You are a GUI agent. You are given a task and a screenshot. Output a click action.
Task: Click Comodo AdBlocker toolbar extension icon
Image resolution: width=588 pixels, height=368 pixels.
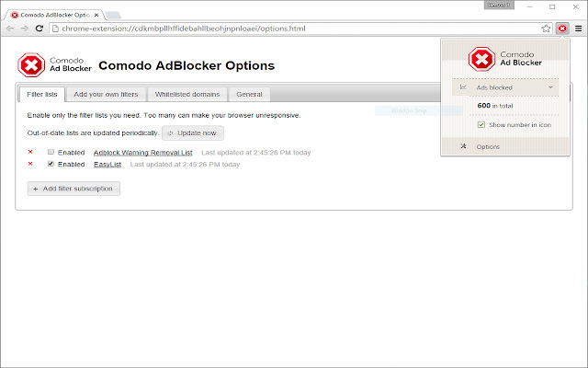562,29
